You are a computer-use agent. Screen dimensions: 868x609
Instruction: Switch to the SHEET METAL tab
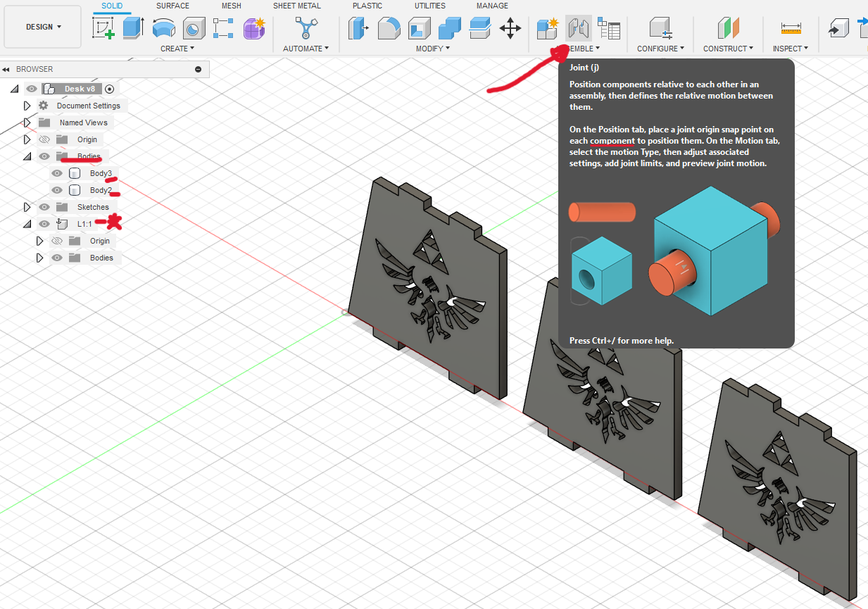[x=297, y=6]
